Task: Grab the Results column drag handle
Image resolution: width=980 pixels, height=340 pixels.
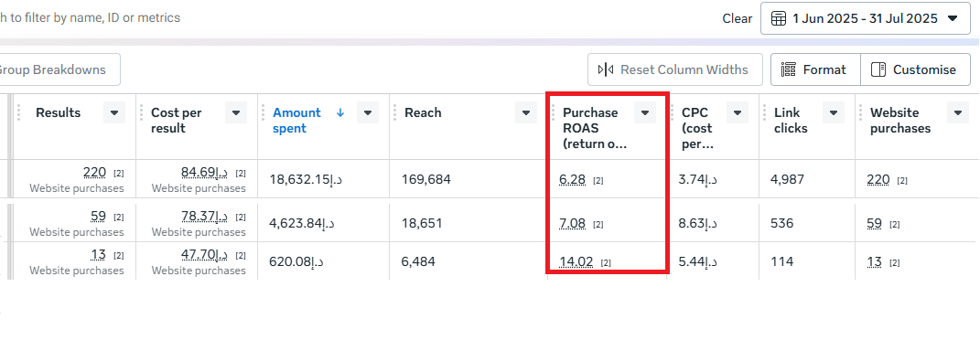Action: [x=18, y=112]
